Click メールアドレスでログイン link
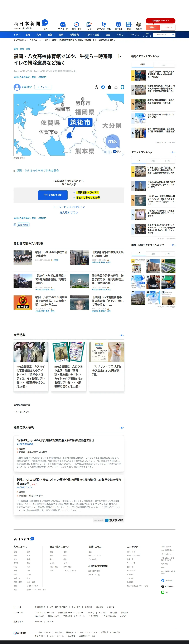Screen dimensions: 189x644 tap(69, 207)
